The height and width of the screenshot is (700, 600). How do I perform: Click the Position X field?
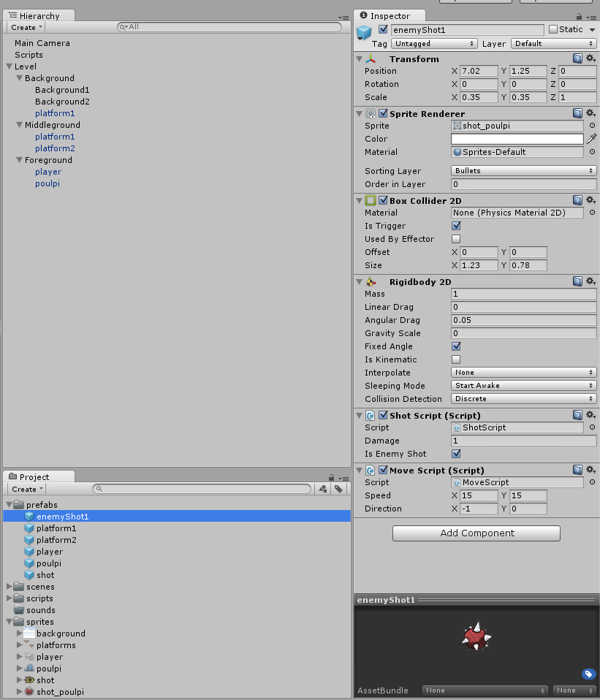point(479,71)
